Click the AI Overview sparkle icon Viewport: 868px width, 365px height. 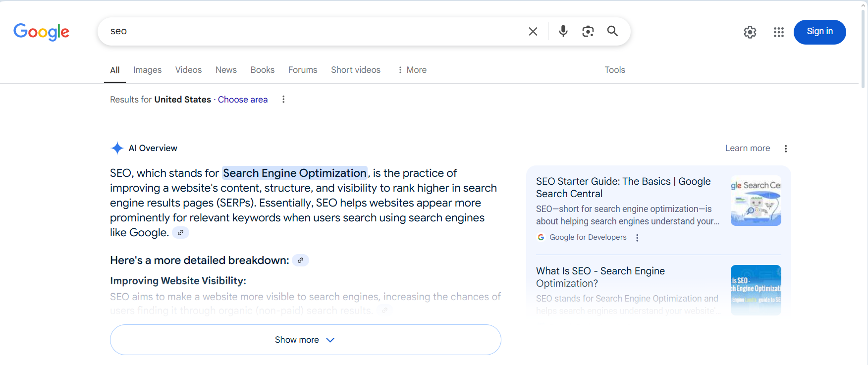[x=117, y=148]
